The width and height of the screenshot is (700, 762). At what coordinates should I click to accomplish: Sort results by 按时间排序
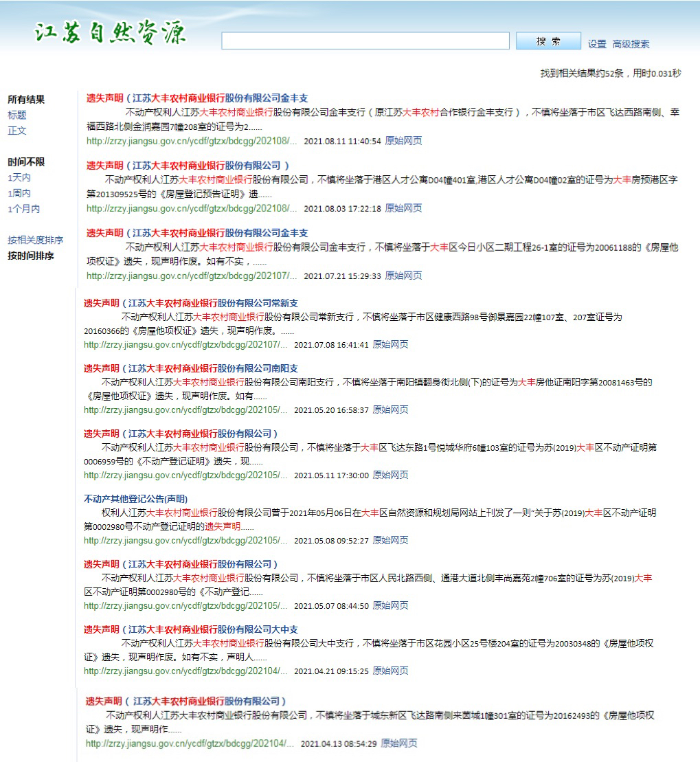tap(31, 256)
